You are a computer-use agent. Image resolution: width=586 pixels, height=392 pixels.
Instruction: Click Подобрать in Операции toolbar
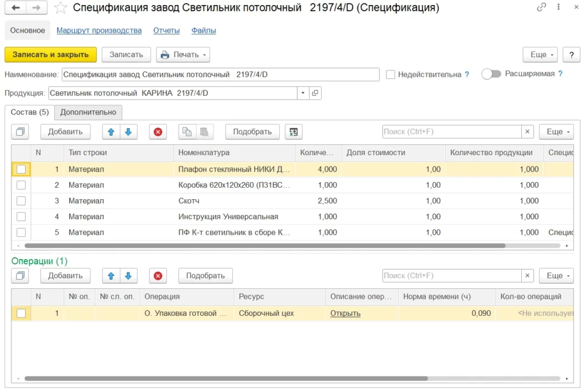205,276
